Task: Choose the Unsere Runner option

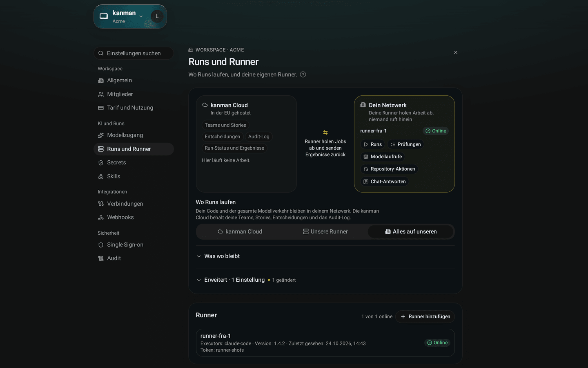Action: 325,231
